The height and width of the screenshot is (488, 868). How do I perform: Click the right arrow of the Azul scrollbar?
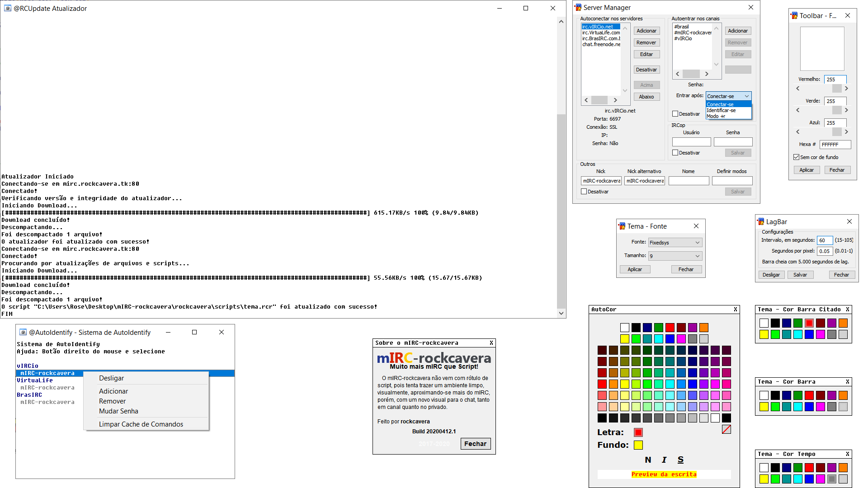click(x=846, y=132)
